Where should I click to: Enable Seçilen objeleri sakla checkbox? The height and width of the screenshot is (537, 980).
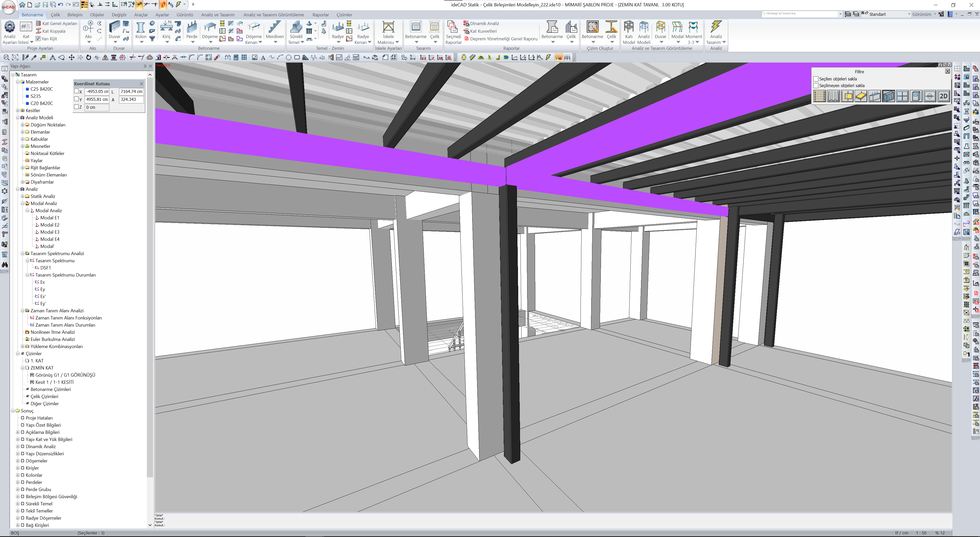(x=816, y=79)
